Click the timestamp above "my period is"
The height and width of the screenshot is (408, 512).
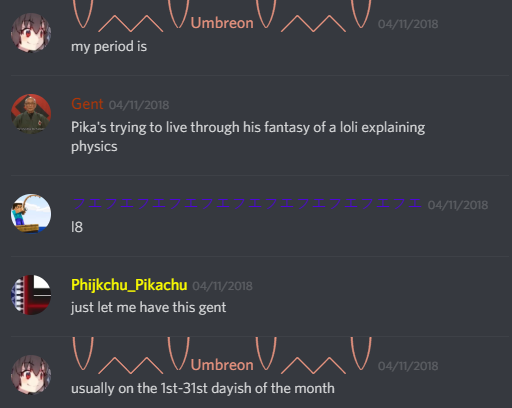point(408,24)
